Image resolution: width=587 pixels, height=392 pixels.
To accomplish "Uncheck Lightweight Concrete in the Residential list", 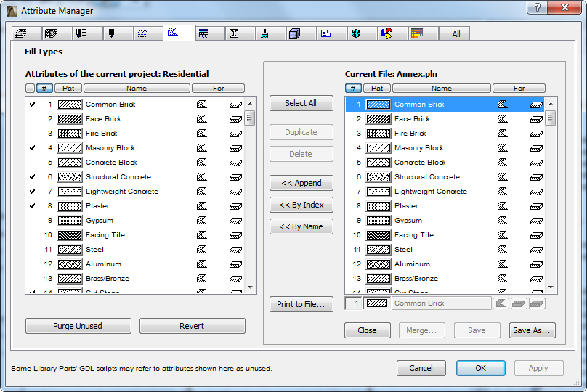I will (33, 192).
